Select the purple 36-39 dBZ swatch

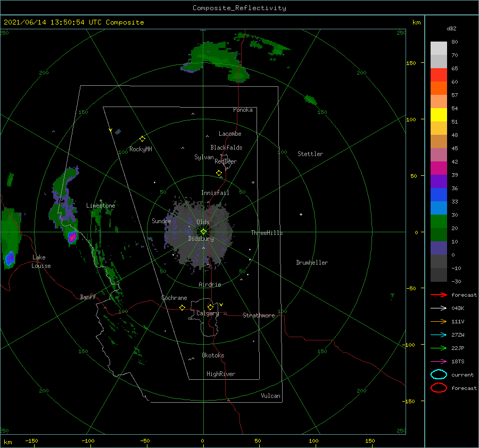[439, 182]
